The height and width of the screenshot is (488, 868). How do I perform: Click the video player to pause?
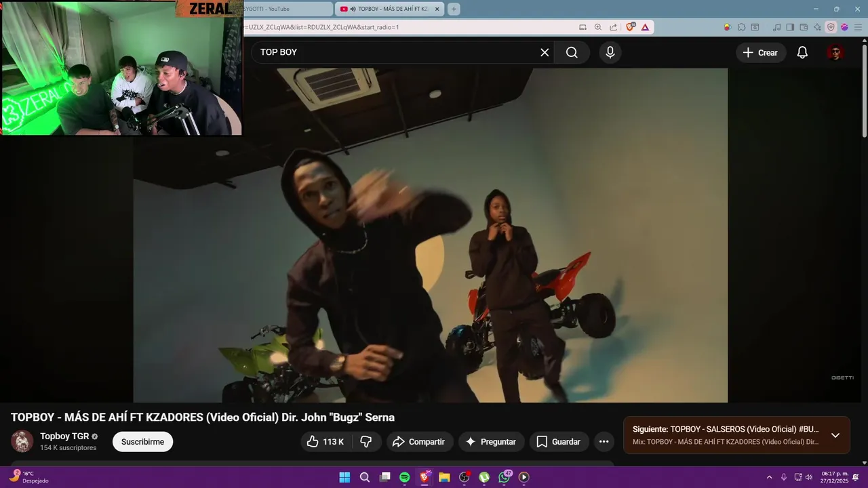[430, 235]
